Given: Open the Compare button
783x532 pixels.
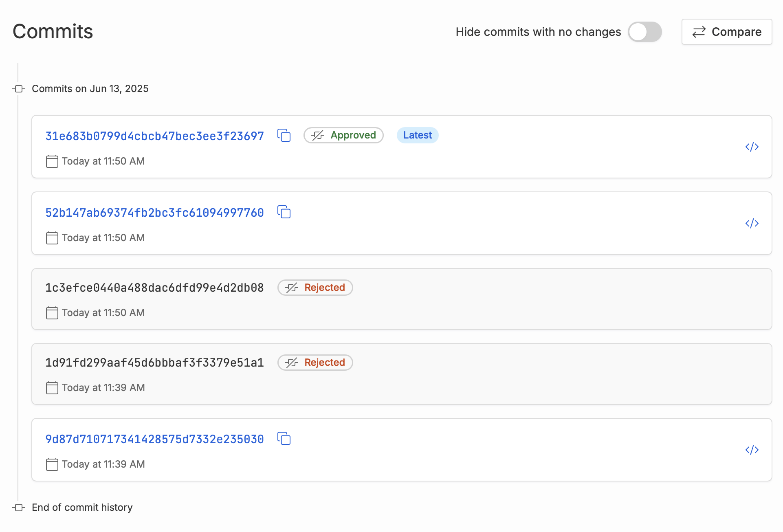Looking at the screenshot, I should tap(727, 32).
